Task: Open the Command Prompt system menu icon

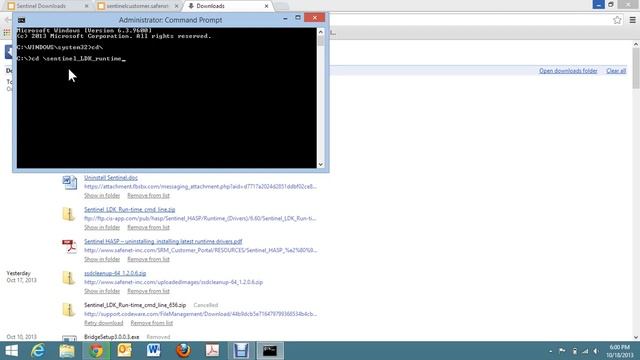Action: [22, 20]
